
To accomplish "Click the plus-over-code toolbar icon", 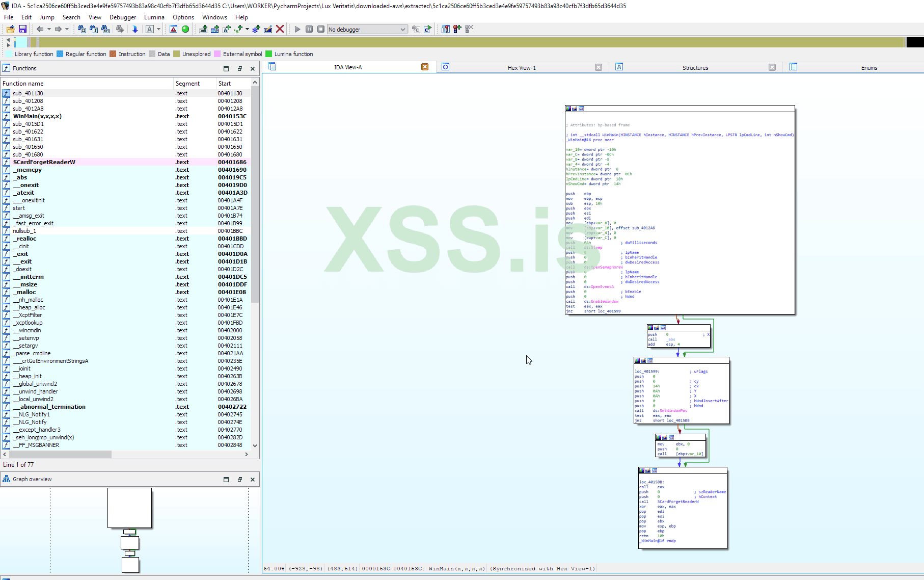I will click(x=203, y=29).
